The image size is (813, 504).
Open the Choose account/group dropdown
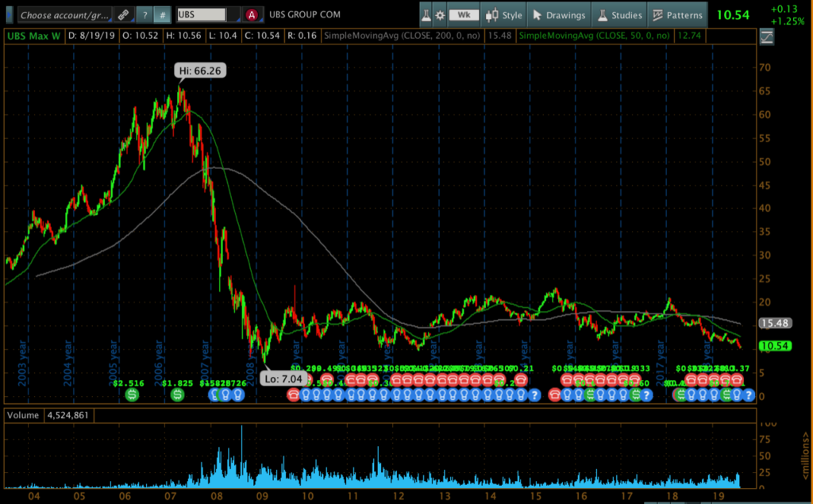click(64, 15)
